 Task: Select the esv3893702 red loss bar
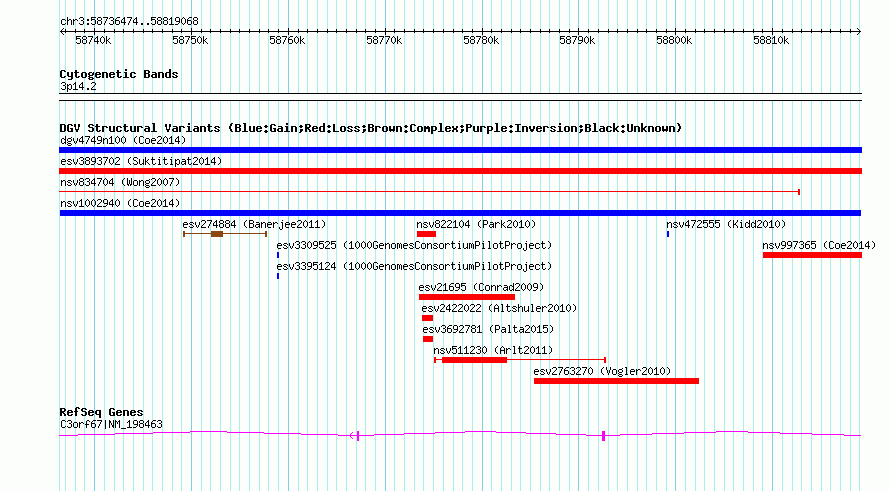coord(460,171)
